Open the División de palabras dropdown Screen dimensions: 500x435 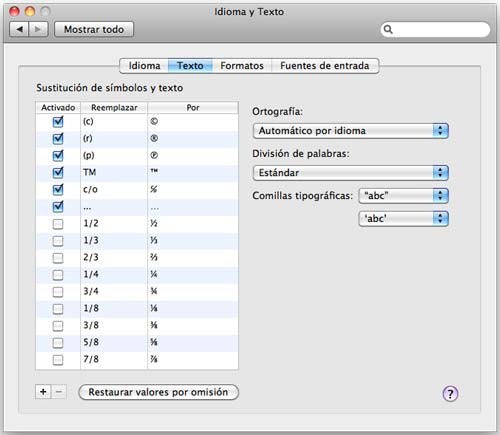coord(350,173)
